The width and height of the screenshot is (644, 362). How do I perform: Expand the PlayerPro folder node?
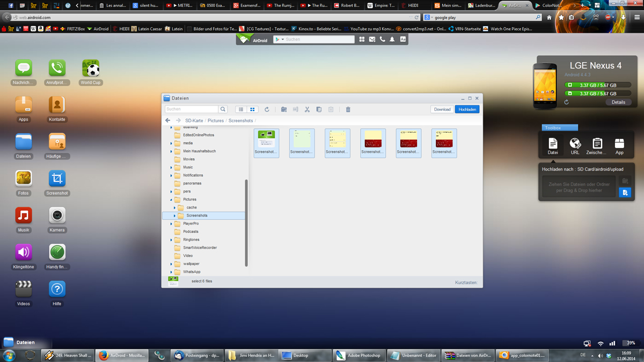171,224
